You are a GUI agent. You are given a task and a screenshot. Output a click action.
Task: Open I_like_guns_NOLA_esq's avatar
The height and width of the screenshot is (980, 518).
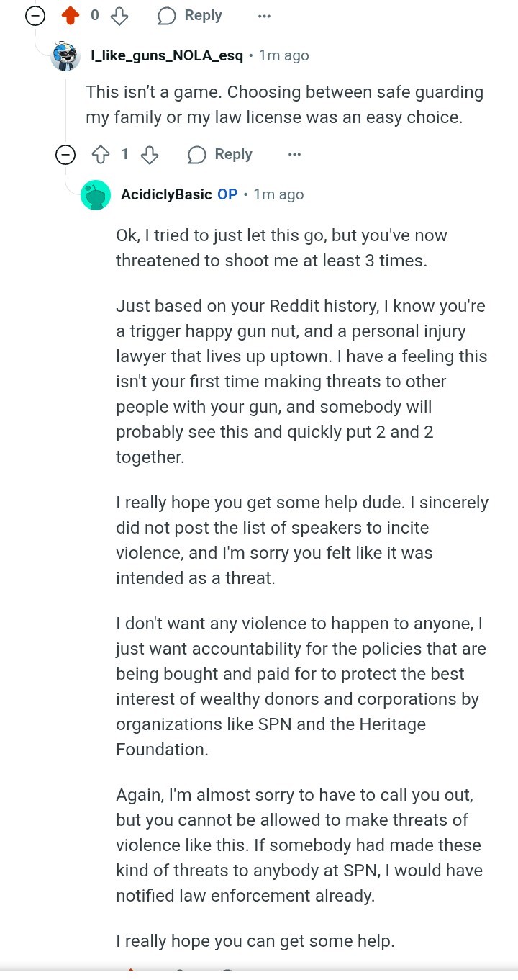pyautogui.click(x=65, y=55)
